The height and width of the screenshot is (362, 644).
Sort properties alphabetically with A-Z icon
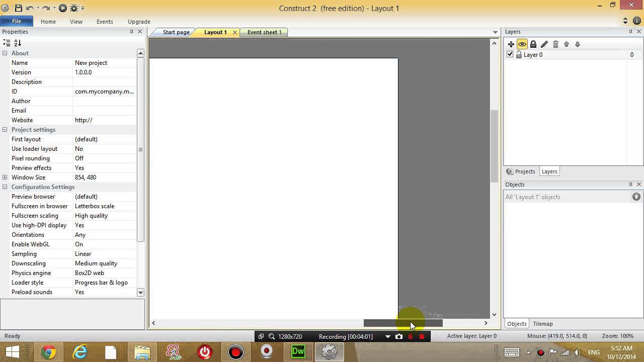click(x=18, y=43)
